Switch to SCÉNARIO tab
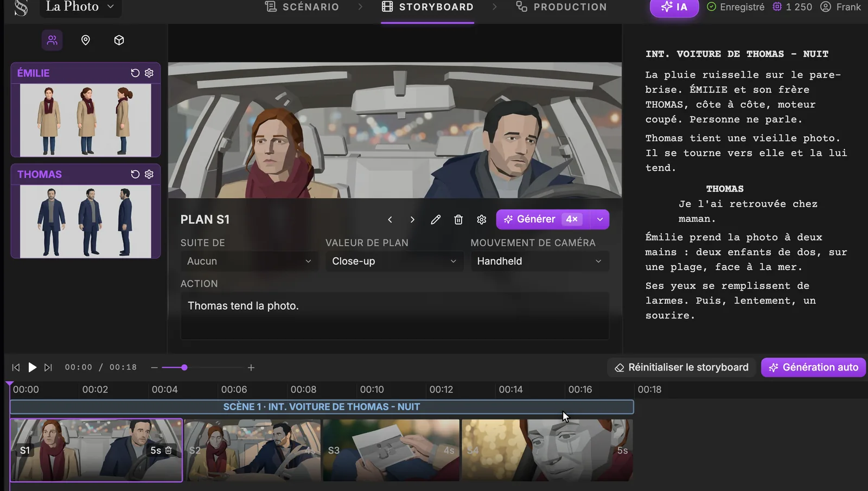Image resolution: width=868 pixels, height=491 pixels. point(302,7)
